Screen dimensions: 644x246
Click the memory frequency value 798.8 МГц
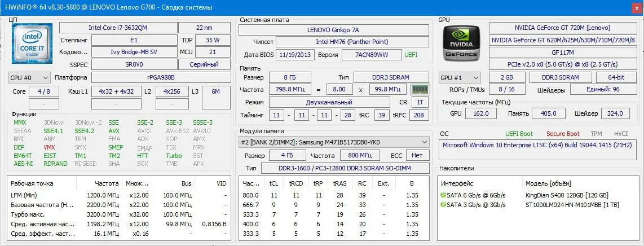290,89
